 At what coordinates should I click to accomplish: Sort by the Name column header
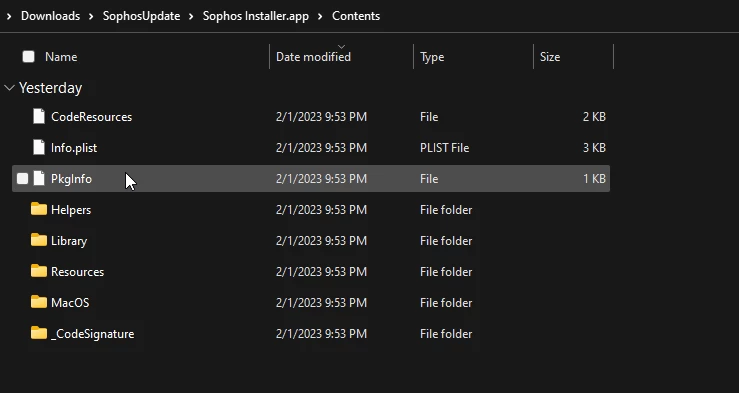61,57
